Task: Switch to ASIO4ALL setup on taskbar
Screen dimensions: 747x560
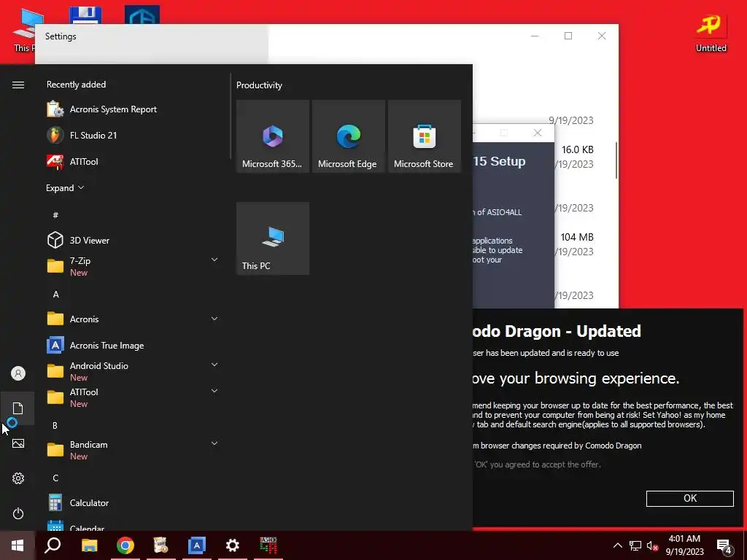Action: tap(268, 545)
